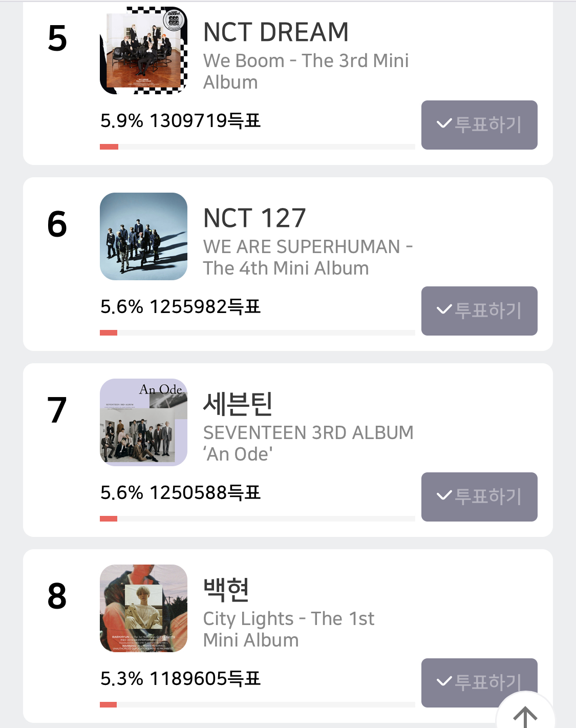This screenshot has width=576, height=728.
Task: Open NCT DREAM We Boom album cover
Action: pyautogui.click(x=143, y=50)
